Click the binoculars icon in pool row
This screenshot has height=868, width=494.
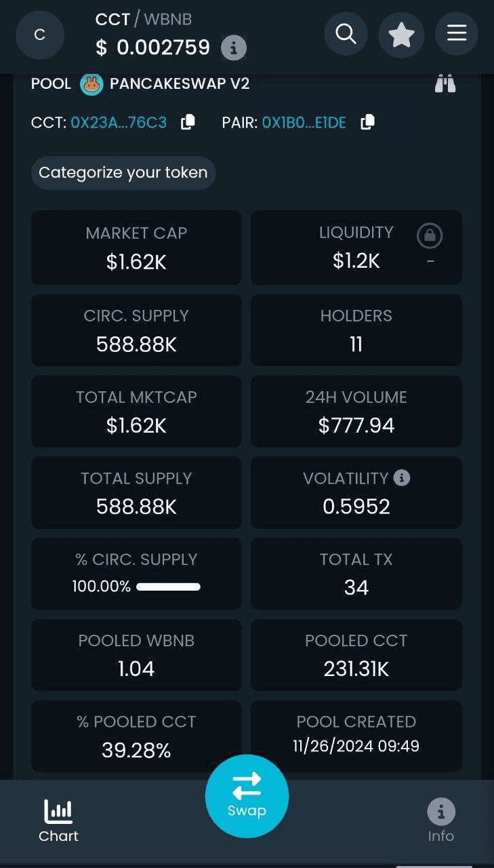click(x=445, y=84)
